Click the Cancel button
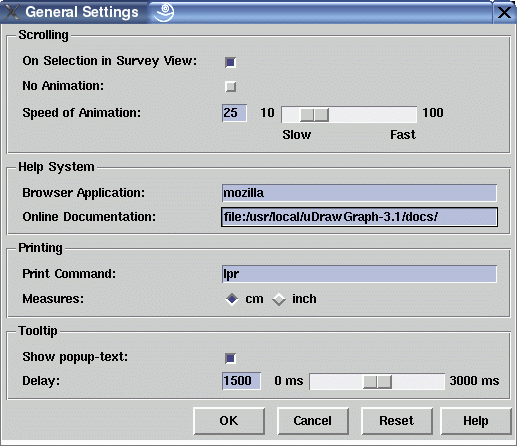Viewport: 517px width, 446px height. coord(313,421)
